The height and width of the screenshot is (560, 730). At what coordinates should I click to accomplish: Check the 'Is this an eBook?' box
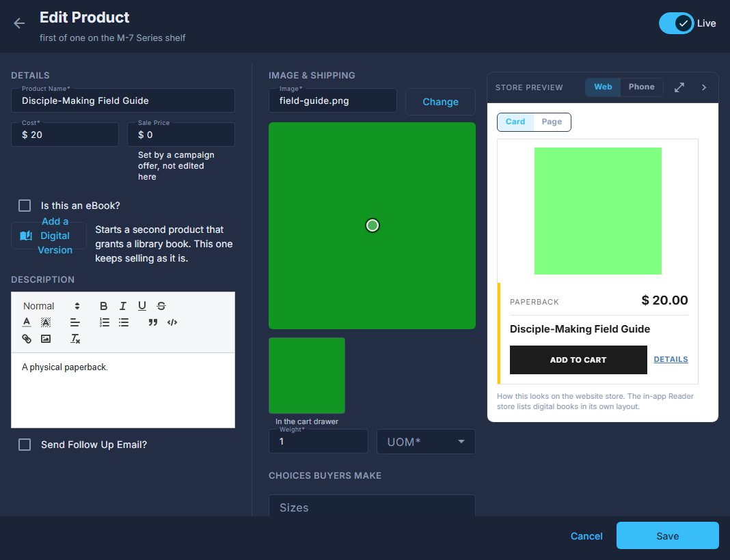[25, 206]
